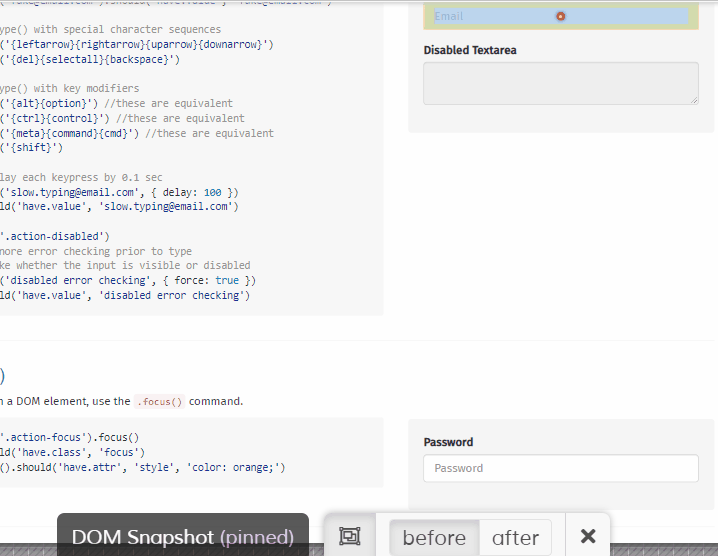Image resolution: width=718 pixels, height=556 pixels.
Task: Click the DOM Snapshot (pinned) label
Action: click(182, 537)
